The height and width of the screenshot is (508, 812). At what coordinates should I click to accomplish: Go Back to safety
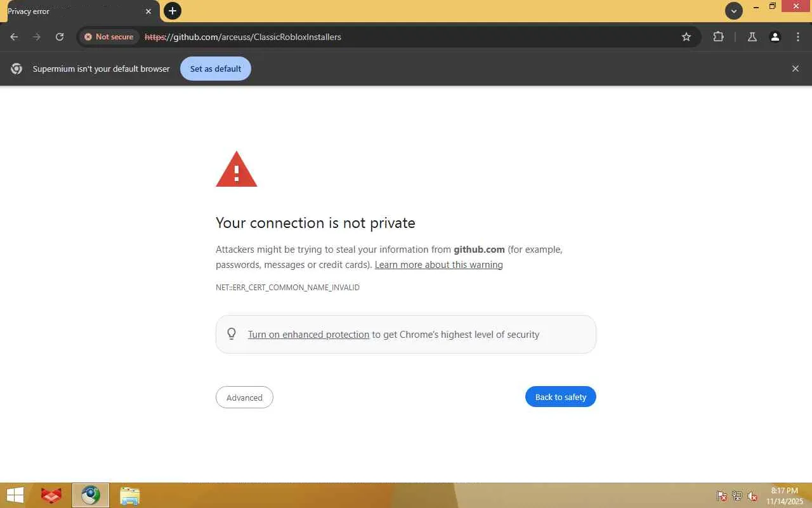click(x=561, y=397)
